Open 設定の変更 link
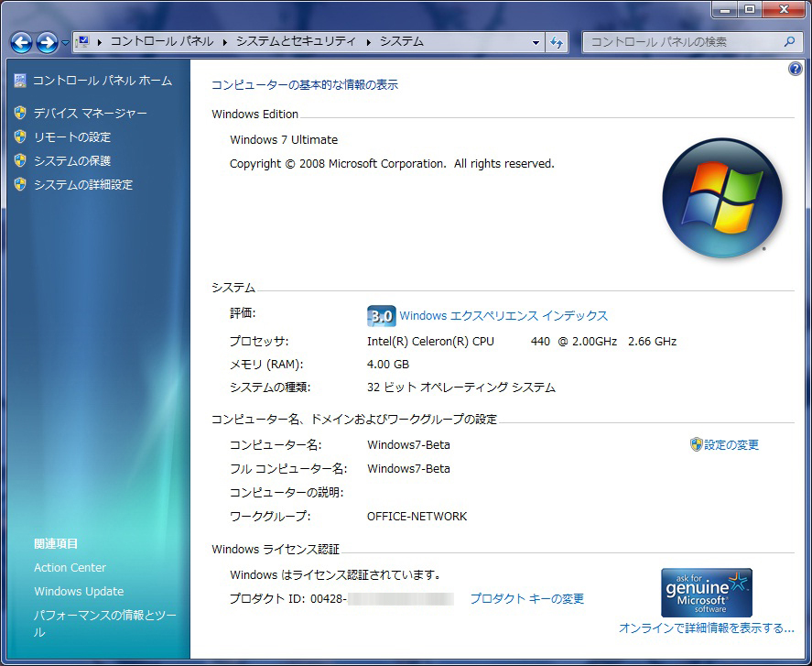Screen dimensions: 812x666 731,444
